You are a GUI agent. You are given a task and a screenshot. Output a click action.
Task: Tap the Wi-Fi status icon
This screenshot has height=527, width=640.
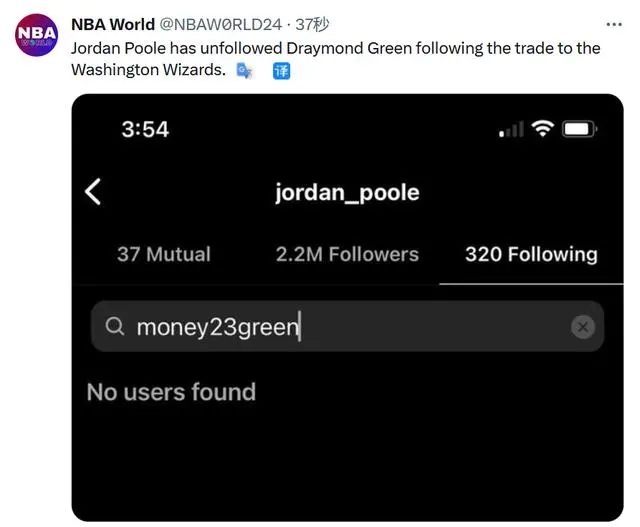coord(543,129)
